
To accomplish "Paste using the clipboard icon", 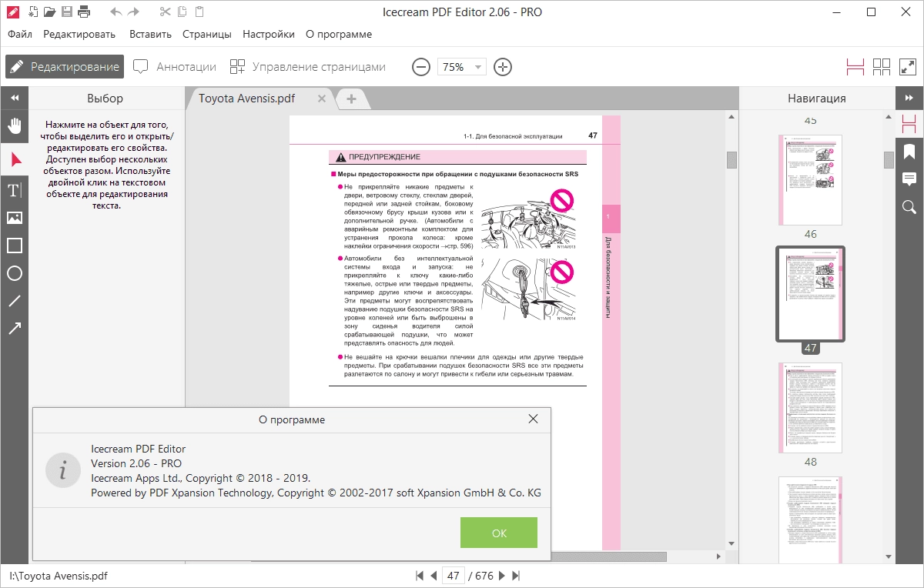I will click(199, 12).
